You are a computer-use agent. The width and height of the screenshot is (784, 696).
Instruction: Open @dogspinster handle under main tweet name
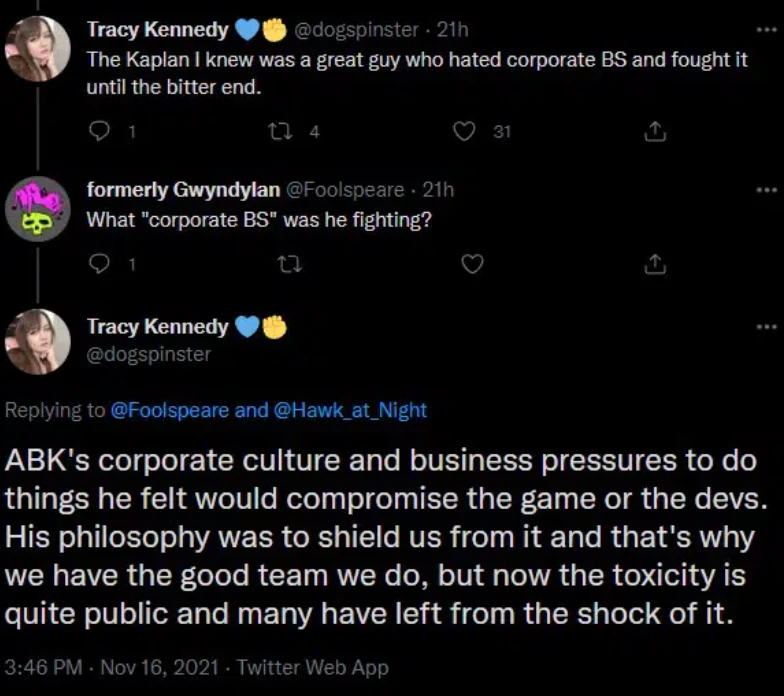pyautogui.click(x=148, y=354)
